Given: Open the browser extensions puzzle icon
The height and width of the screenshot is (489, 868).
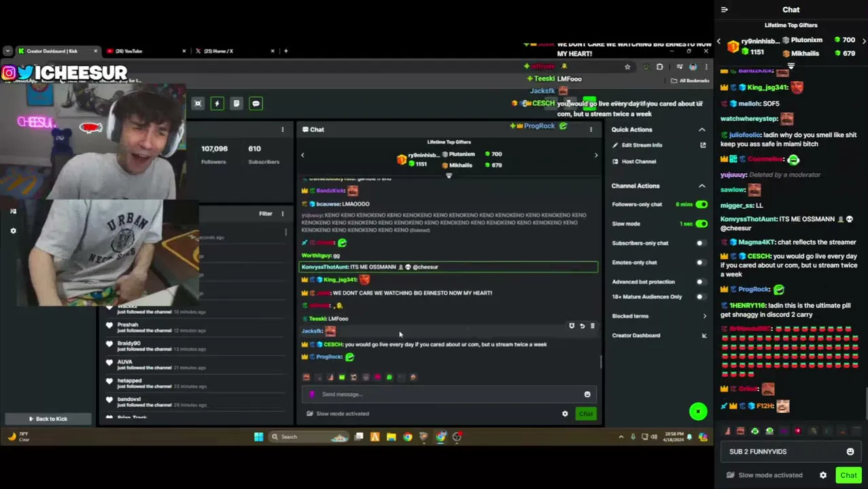Looking at the screenshot, I should pos(659,67).
